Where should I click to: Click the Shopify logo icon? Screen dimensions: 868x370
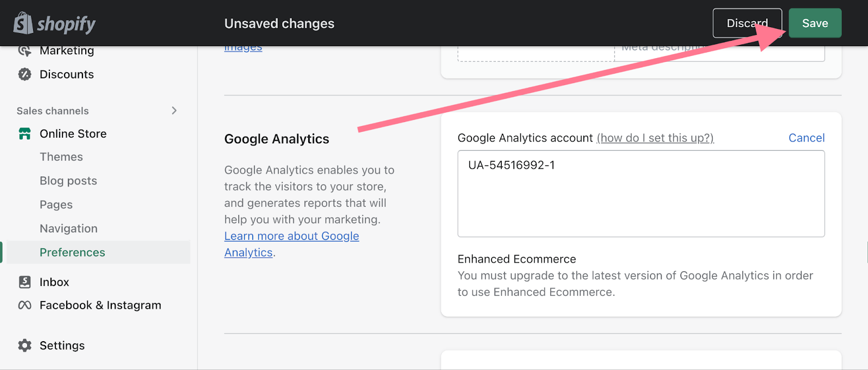(x=23, y=23)
